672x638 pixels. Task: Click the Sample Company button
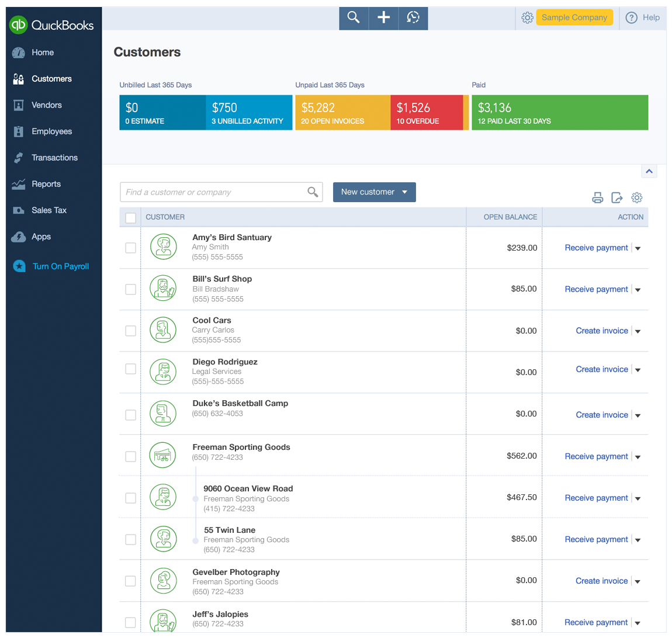click(574, 18)
